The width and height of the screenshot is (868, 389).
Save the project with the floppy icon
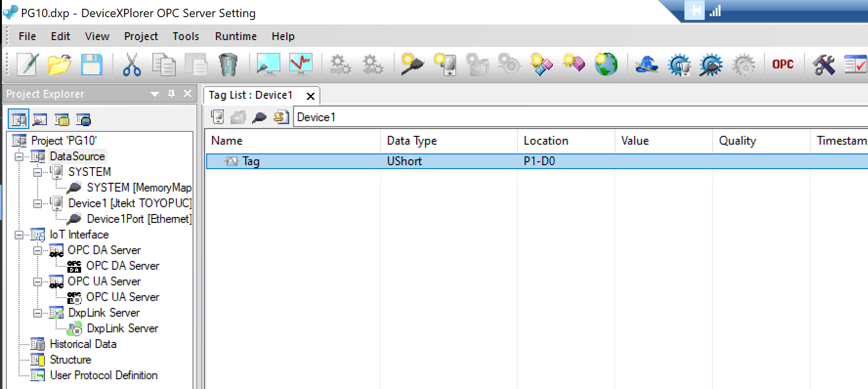91,65
